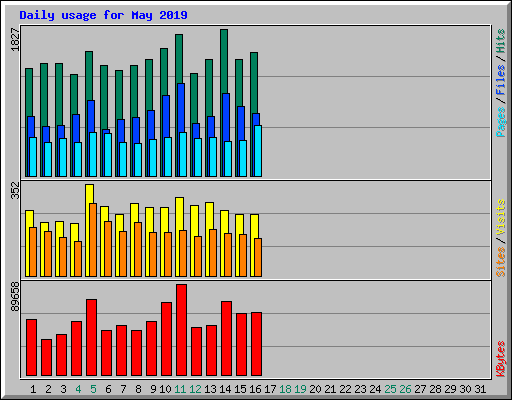The image size is (512, 400).
Task: Click the shortest red KBytes bar for day 2
Action: tap(47, 357)
